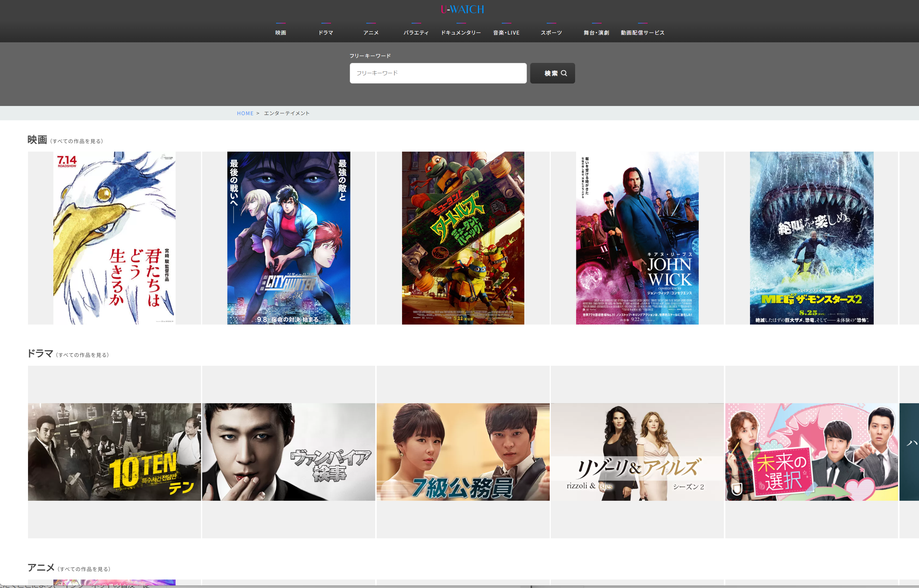Select the バラエティ menu item
Screen dimensions: 919x588
coord(416,32)
